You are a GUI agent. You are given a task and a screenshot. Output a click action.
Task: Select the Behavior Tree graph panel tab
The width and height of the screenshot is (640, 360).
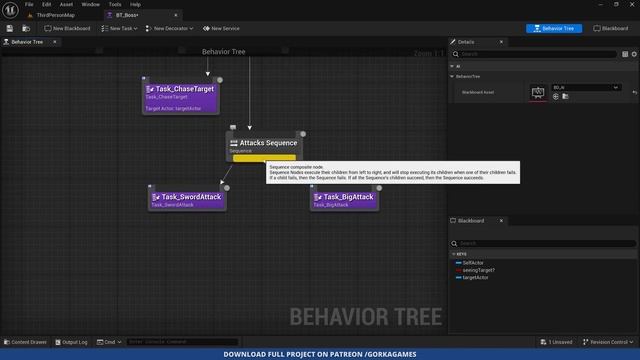[x=27, y=42]
